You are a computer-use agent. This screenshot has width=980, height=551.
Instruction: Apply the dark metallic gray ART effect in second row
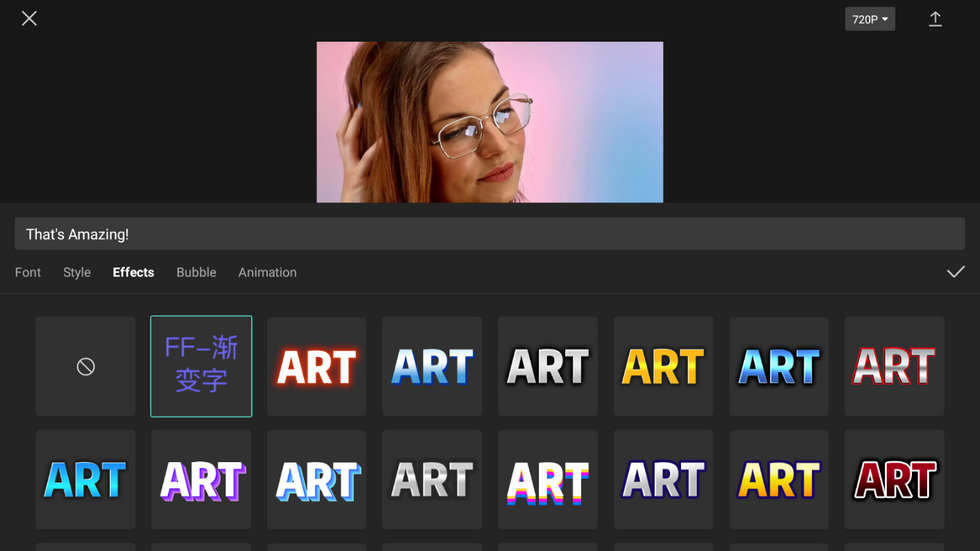click(432, 480)
